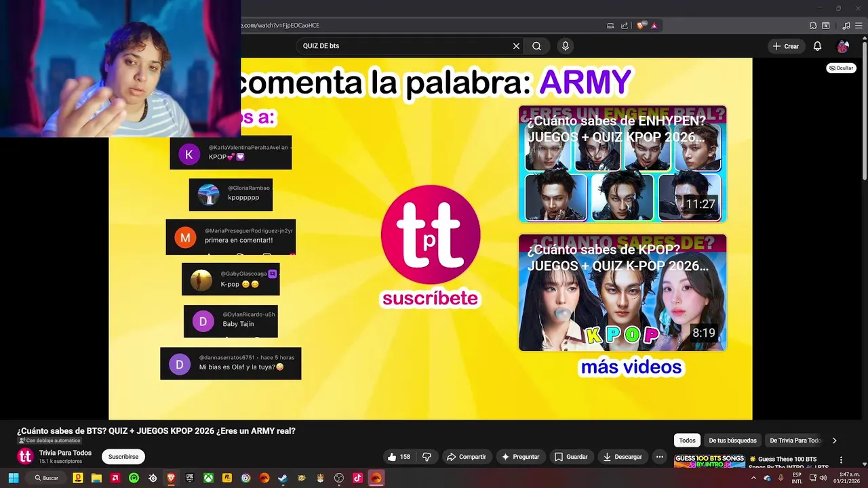The height and width of the screenshot is (488, 868).
Task: Open the browser sidebar panel icon
Action: click(826, 26)
